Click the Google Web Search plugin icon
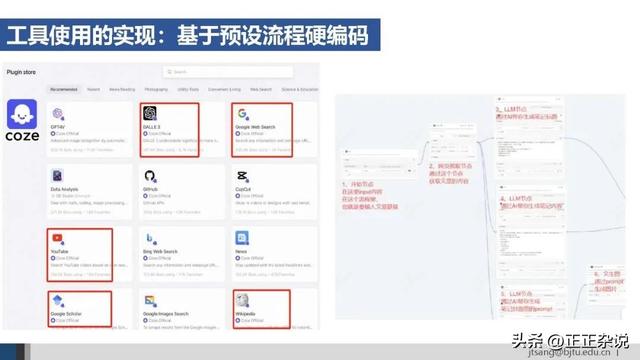640x360 pixels. 243,113
